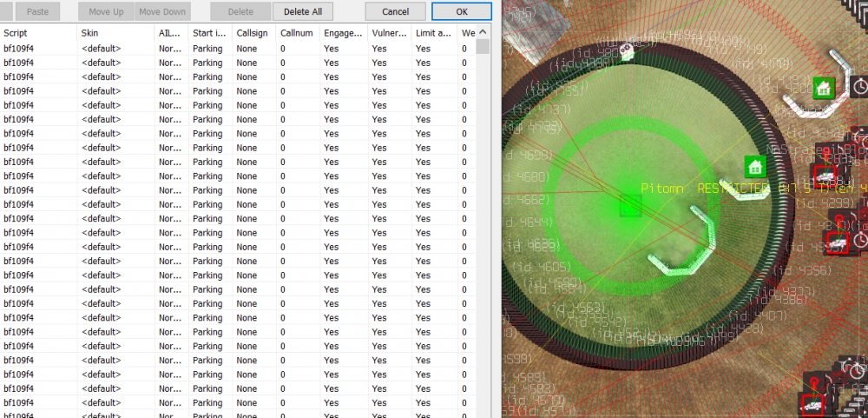Click the upper green house icon on map

(823, 87)
